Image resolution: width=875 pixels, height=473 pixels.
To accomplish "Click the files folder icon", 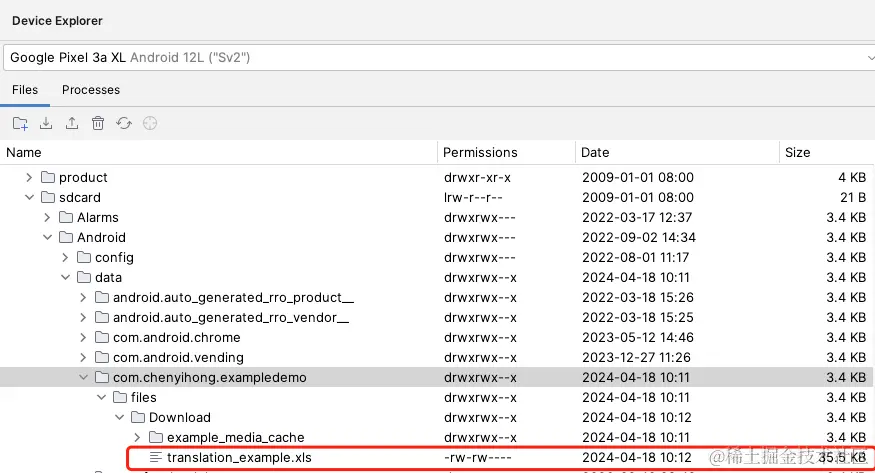I will point(120,398).
